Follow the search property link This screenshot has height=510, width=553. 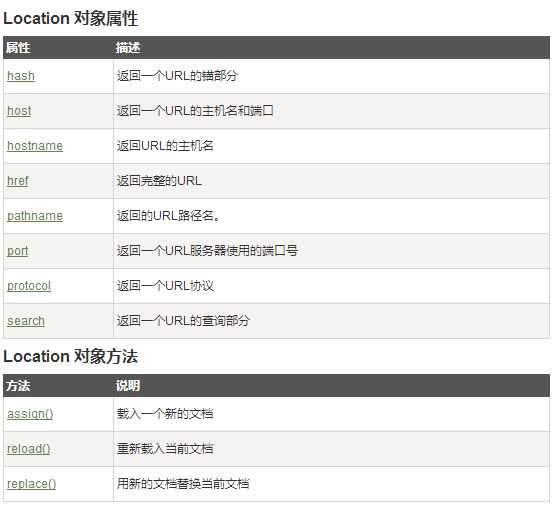click(26, 321)
